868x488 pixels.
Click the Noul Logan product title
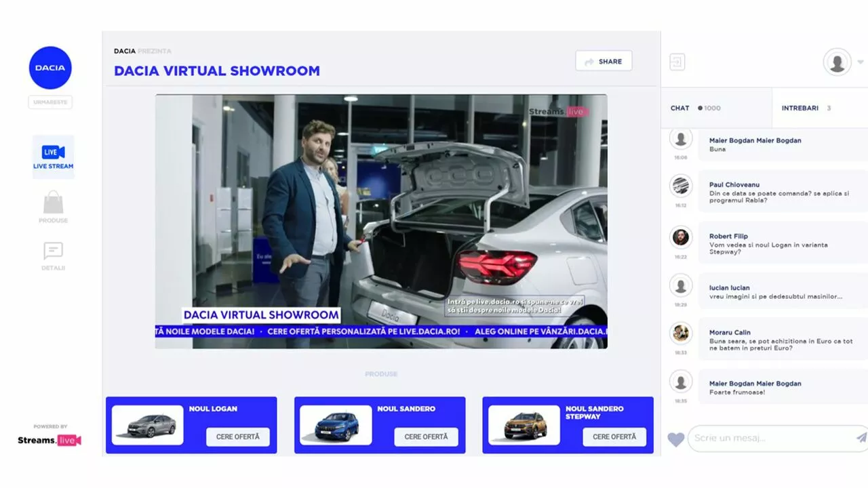coord(213,409)
